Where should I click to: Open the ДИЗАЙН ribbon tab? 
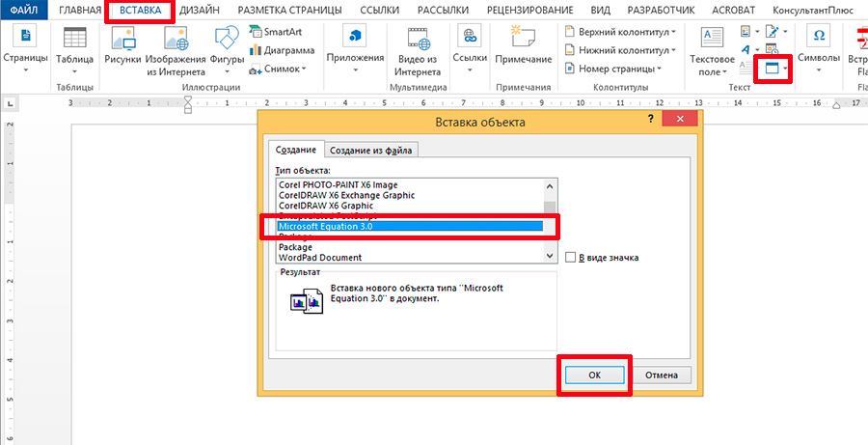(199, 10)
